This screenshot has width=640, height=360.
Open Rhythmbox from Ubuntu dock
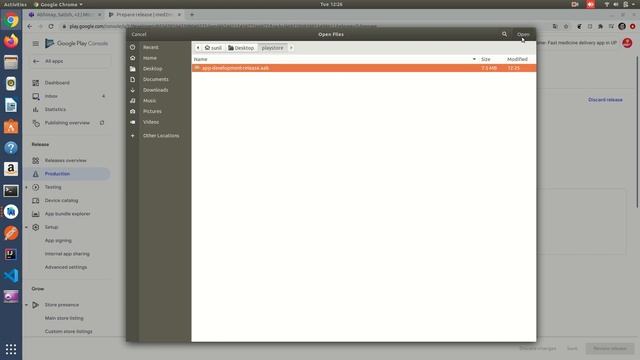(x=11, y=84)
